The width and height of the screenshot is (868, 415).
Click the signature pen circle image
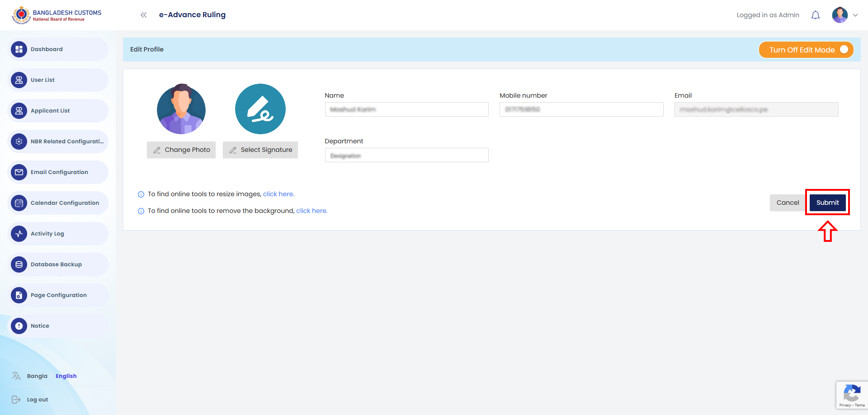pyautogui.click(x=260, y=109)
